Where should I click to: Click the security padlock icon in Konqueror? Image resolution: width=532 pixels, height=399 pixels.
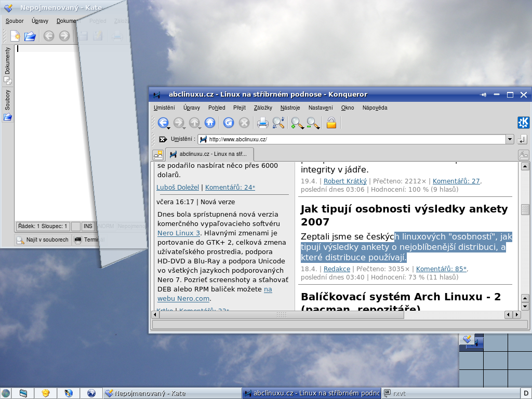pyautogui.click(x=331, y=123)
